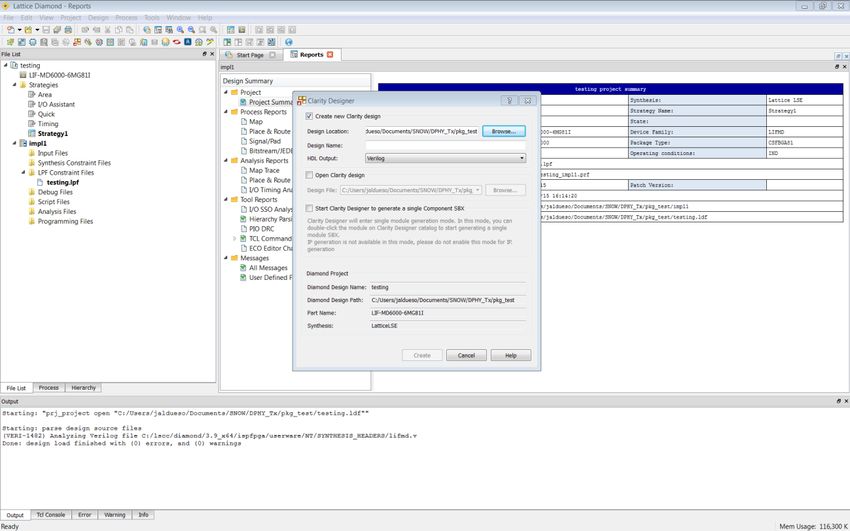This screenshot has height=531, width=850.
Task: Click the orange-red blocks toolbar icon
Action: coord(77,42)
